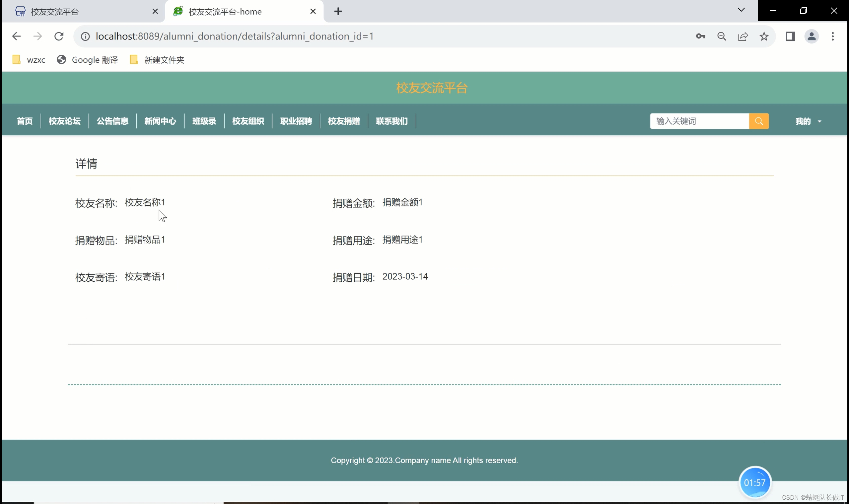Open the 公告信息 page
This screenshot has width=849, height=504.
point(113,121)
